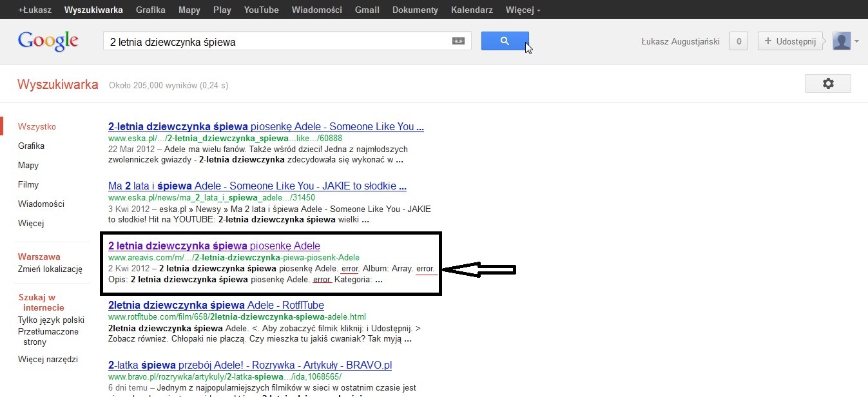Click the notifications counter box showing 0
The width and height of the screenshot is (868, 397).
pos(738,41)
